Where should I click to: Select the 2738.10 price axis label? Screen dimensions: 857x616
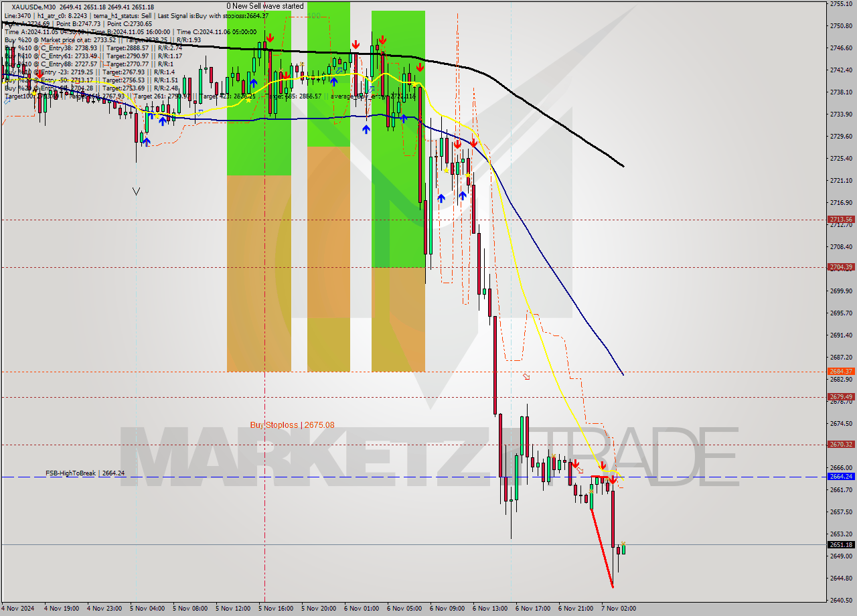point(841,92)
